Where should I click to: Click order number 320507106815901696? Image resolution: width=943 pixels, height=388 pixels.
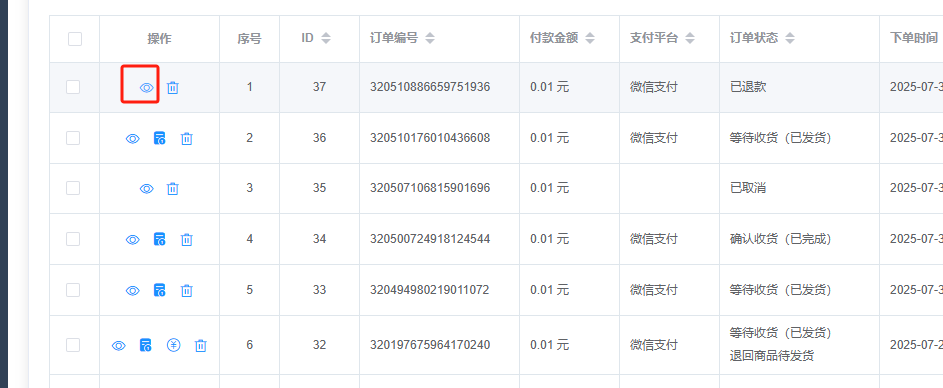point(430,188)
